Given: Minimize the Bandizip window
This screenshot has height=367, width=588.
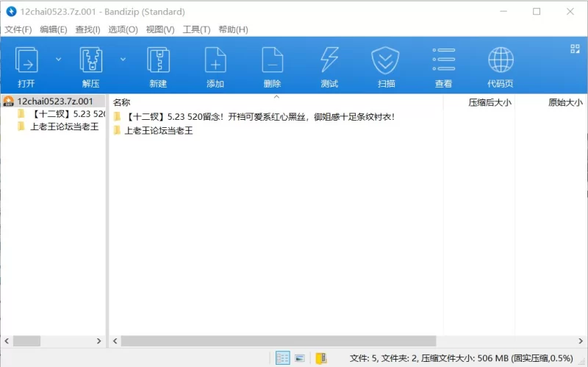Looking at the screenshot, I should (x=503, y=12).
